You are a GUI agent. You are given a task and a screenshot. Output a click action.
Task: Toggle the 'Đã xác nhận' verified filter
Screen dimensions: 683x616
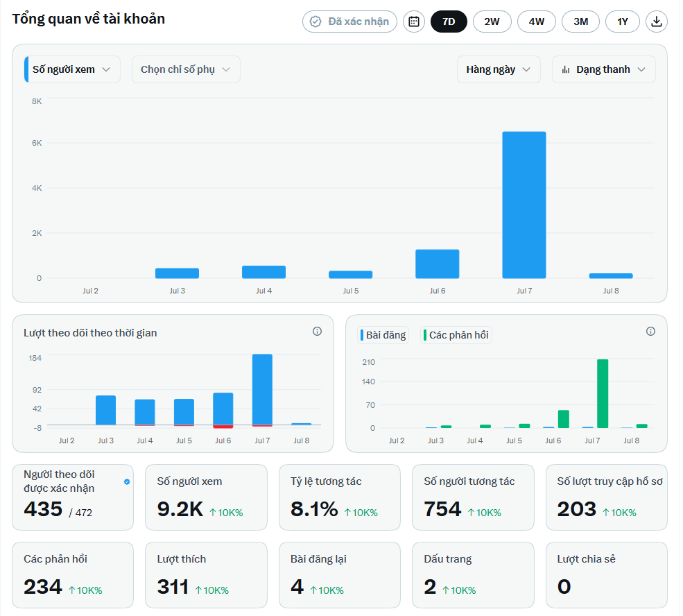[x=349, y=22]
